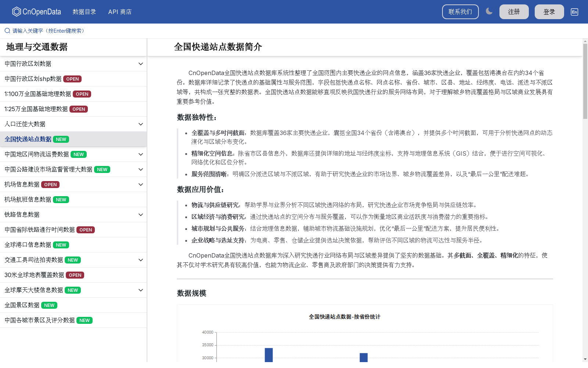
Task: Click 全国快递站点数据-按省份统计 chart title
Action: [x=345, y=316]
